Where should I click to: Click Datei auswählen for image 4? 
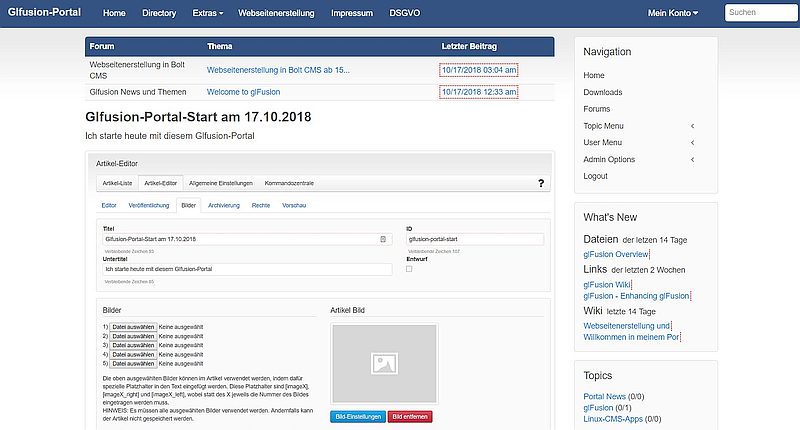(133, 355)
